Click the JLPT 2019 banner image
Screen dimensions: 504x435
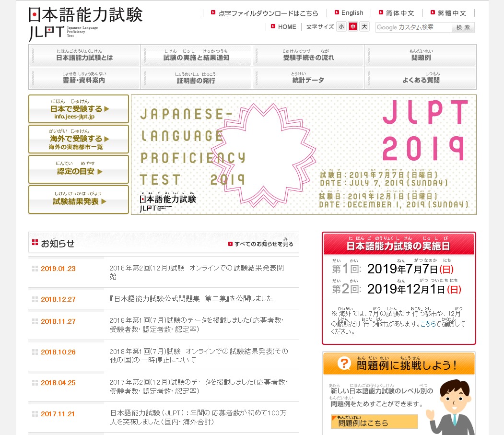pyautogui.click(x=304, y=154)
